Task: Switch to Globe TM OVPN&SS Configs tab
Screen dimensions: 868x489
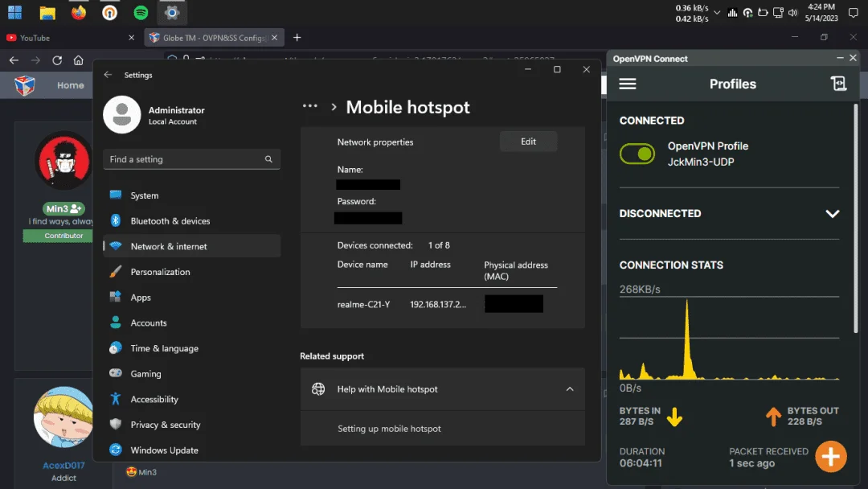Action: point(214,38)
